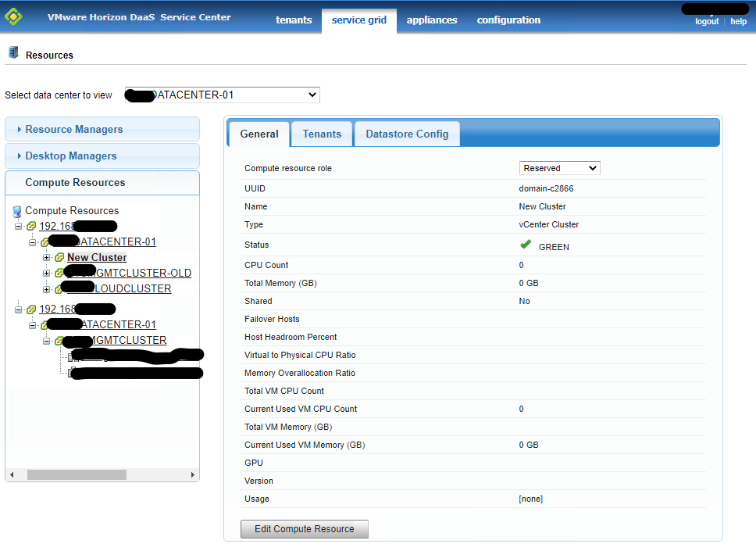
Task: Click the first 192.168 host node icon
Action: 31,226
